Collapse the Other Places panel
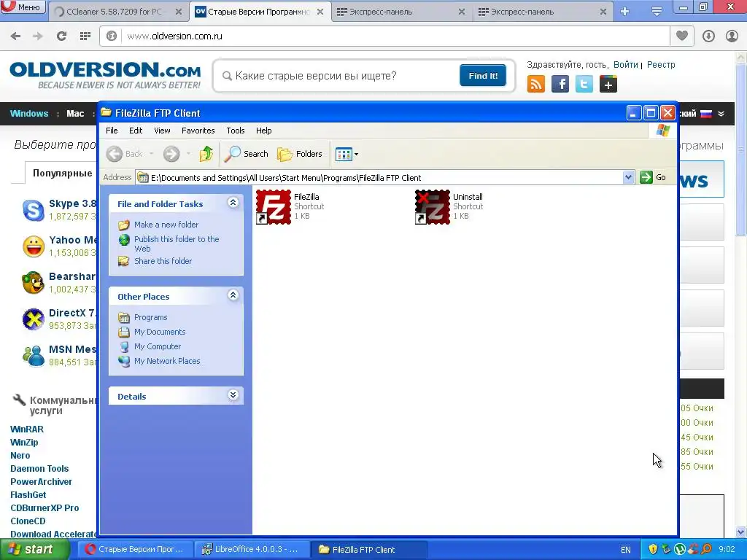This screenshot has height=560, width=747. pos(233,295)
